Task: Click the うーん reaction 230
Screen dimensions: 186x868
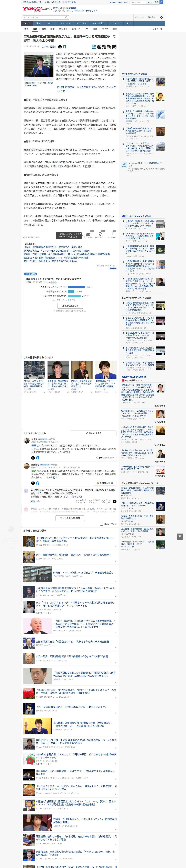Action: click(x=106, y=501)
